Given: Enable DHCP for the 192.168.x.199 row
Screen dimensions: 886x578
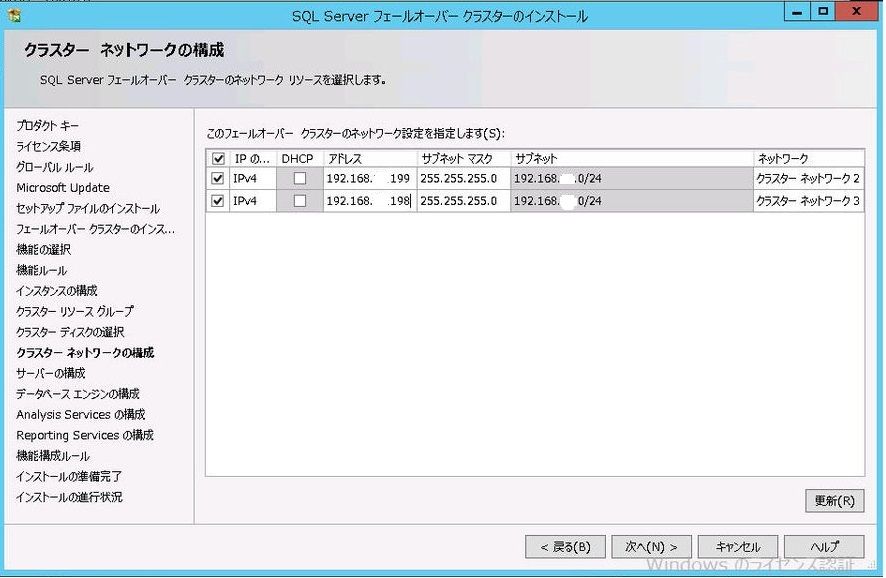Looking at the screenshot, I should [300, 179].
